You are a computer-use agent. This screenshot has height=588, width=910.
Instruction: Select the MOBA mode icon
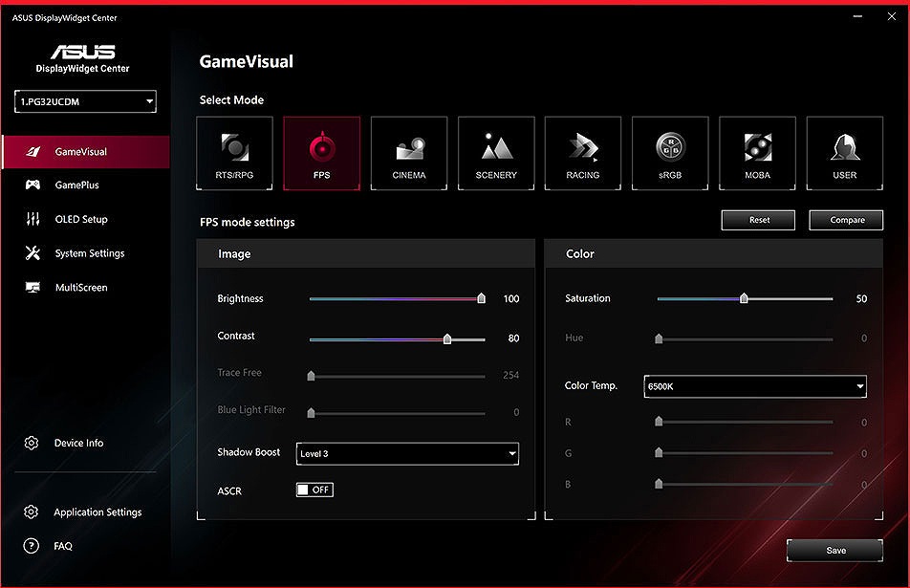tap(757, 153)
